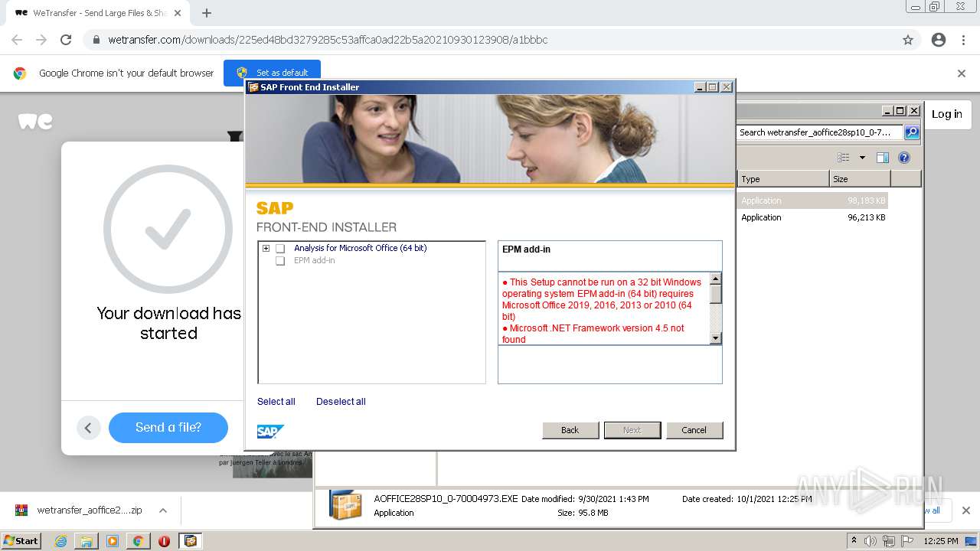Sort by Size column header
The image size is (980, 551).
[860, 179]
